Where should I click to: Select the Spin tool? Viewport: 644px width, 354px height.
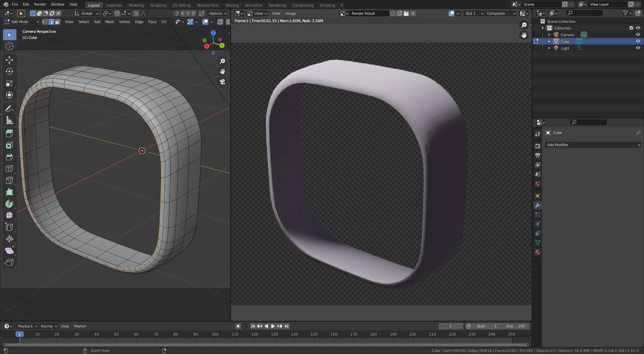(9, 204)
